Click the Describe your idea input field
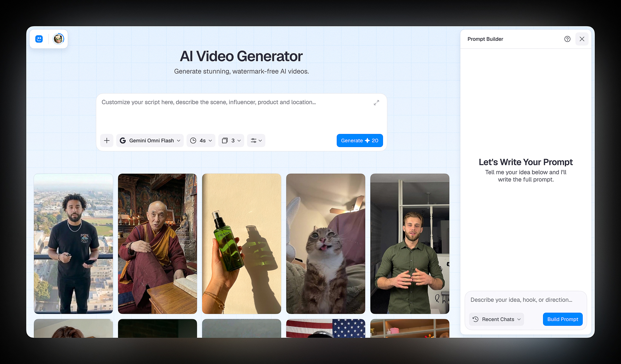This screenshot has height=364, width=621. 526,300
